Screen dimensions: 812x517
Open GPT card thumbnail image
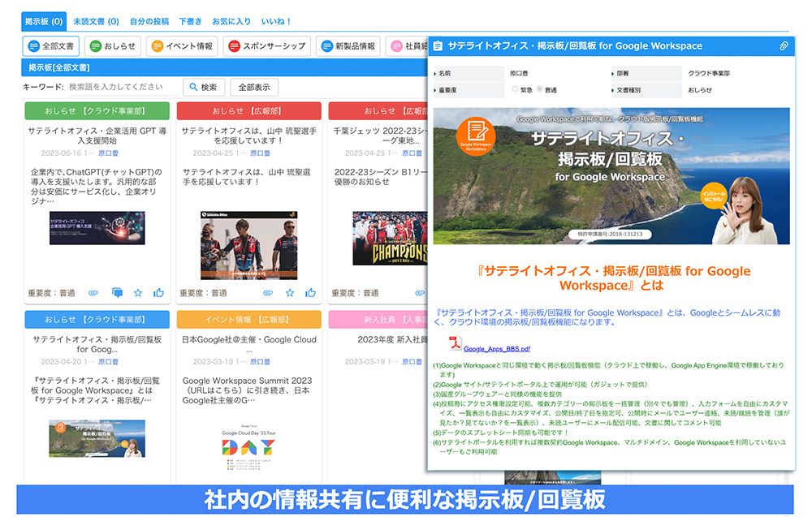click(x=97, y=228)
